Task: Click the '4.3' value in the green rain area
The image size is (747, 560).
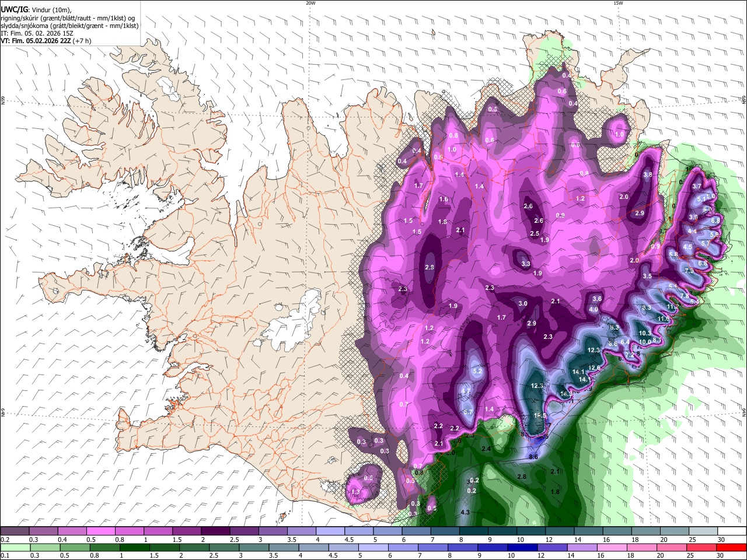Action: point(466,513)
